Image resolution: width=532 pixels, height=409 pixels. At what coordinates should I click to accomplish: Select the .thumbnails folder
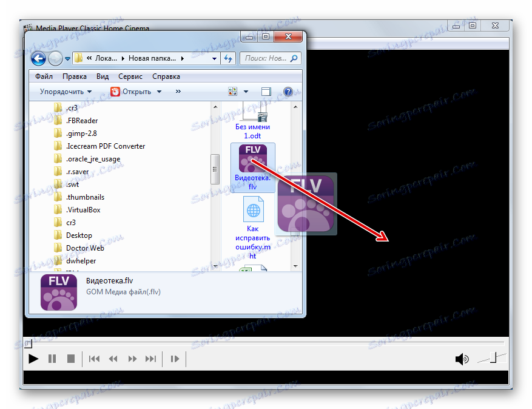(85, 197)
